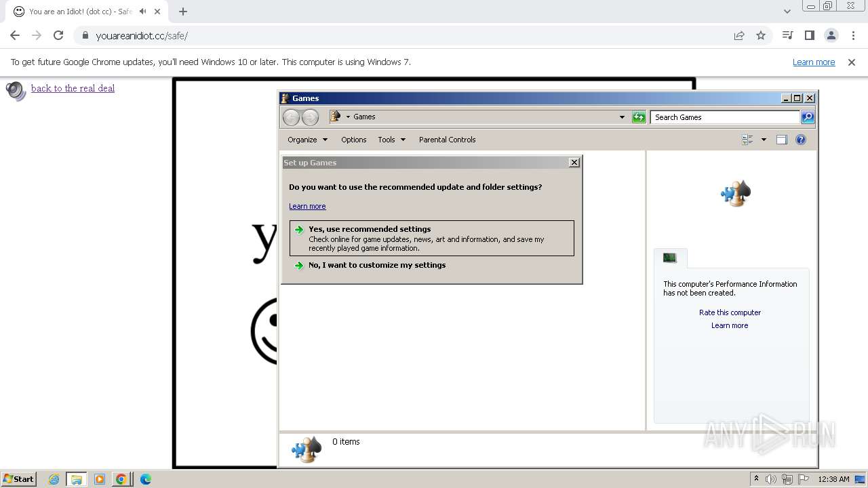The width and height of the screenshot is (868, 488).
Task: Click the Games icon in details pane
Action: point(306,449)
